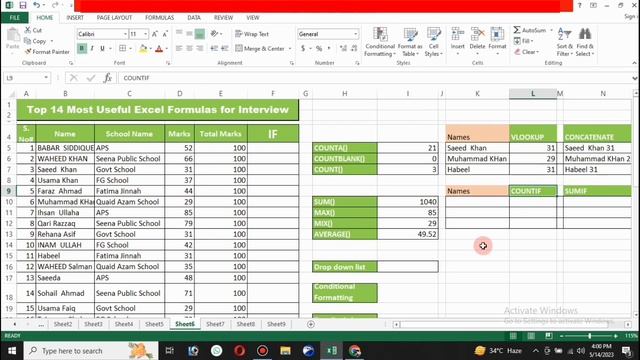This screenshot has height=360, width=640.
Task: Open the Borders dropdown arrow
Action: coord(131,49)
